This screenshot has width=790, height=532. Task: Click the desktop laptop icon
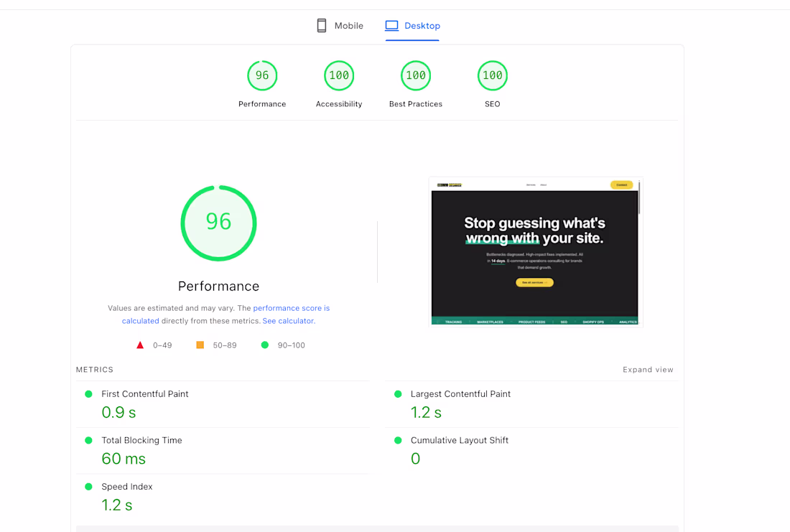[391, 26]
